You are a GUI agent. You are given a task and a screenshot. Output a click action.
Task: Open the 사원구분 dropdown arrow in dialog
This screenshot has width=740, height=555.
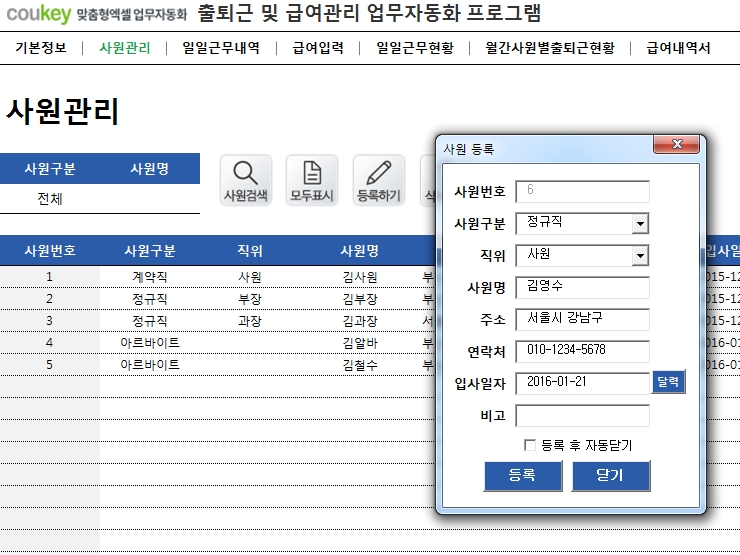pyautogui.click(x=640, y=224)
